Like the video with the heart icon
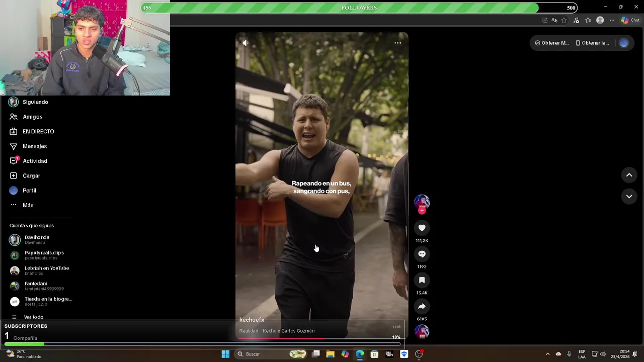644x362 pixels. click(422, 228)
